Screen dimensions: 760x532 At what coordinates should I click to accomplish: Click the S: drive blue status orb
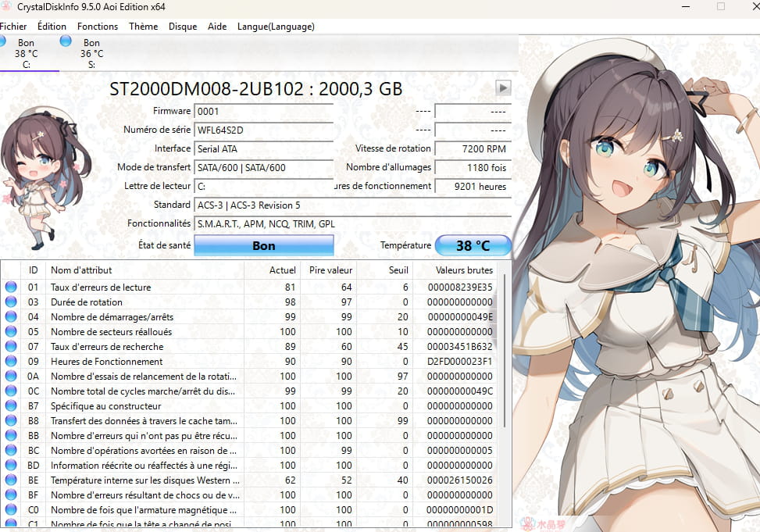tap(66, 41)
